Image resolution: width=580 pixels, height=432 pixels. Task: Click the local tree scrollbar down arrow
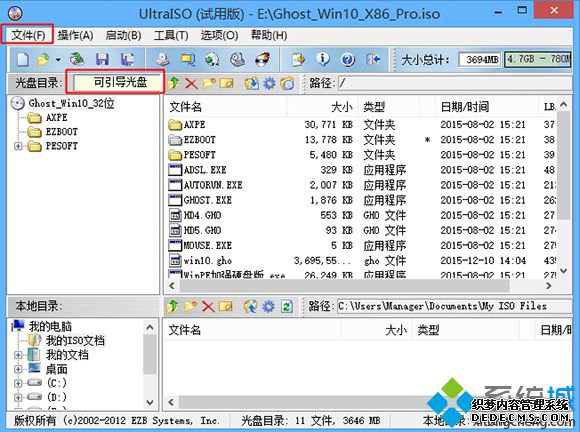pos(150,402)
